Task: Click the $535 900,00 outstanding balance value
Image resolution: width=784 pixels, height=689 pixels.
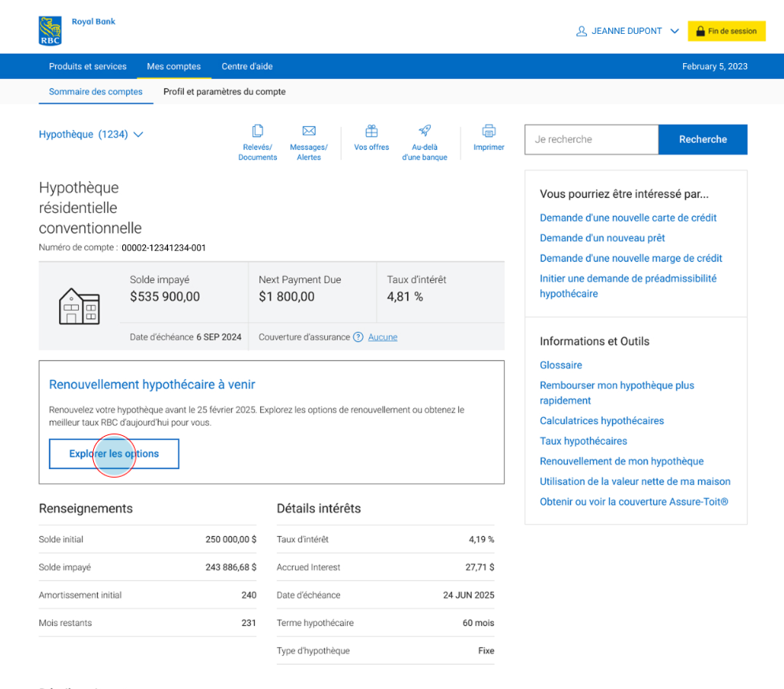Action: (165, 296)
